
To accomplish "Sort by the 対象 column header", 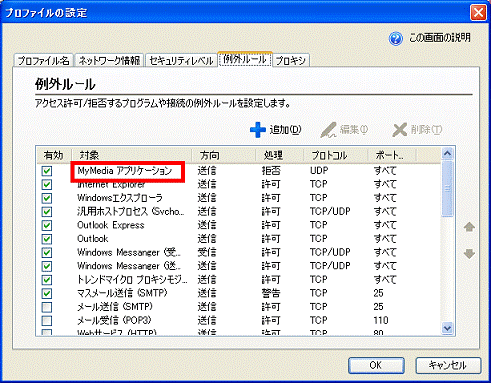I will coord(131,155).
